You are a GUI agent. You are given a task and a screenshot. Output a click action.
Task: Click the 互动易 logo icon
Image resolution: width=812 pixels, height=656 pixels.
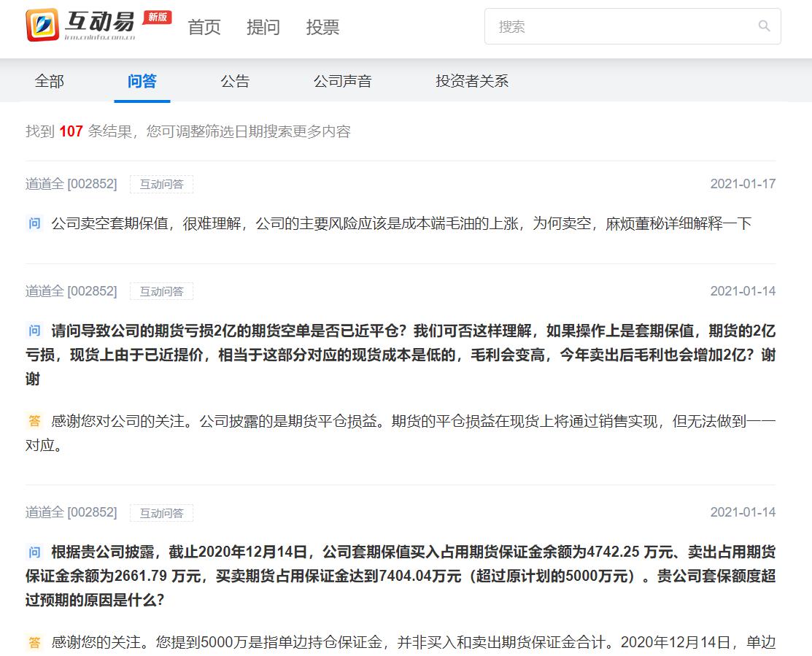[x=42, y=25]
